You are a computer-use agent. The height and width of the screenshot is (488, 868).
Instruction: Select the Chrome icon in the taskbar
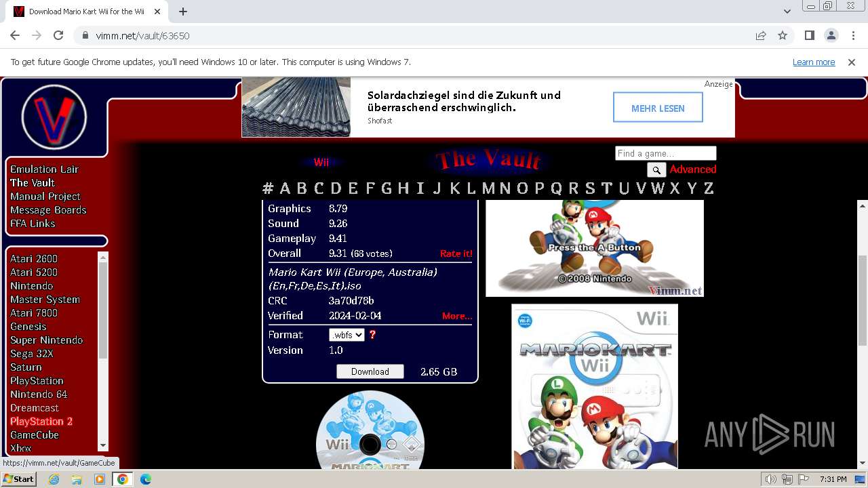click(123, 479)
